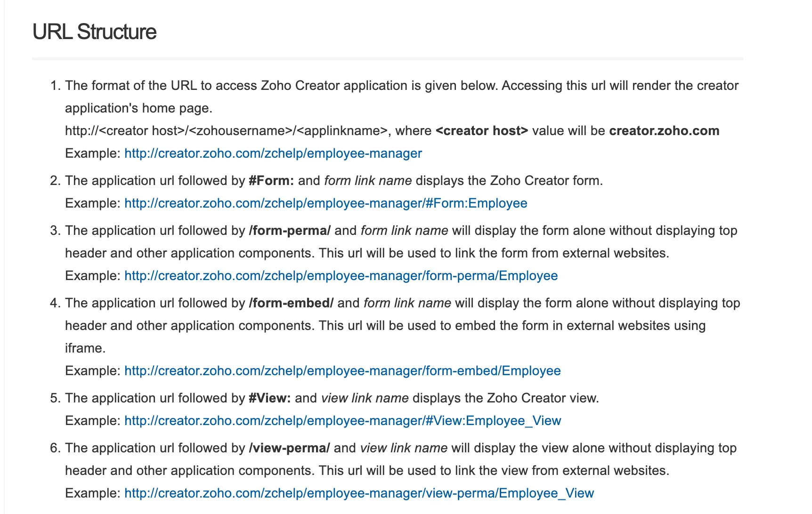Click italic 'view link name' in item 6
Image resolution: width=812 pixels, height=514 pixels.
[x=404, y=448]
